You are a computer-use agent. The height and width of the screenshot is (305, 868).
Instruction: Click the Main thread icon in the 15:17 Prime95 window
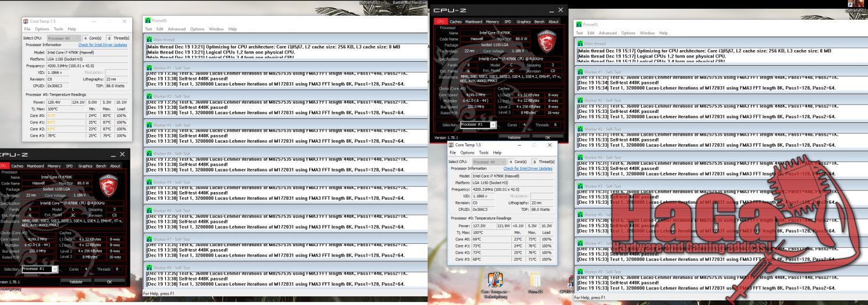point(580,44)
